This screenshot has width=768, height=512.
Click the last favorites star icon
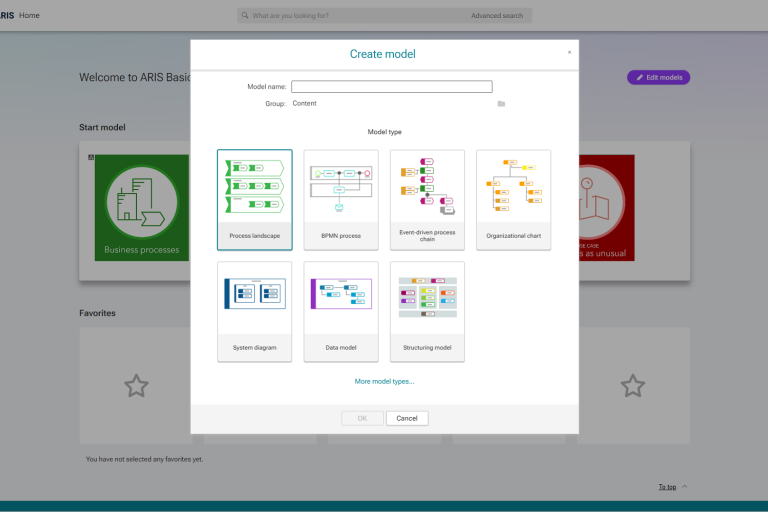(x=633, y=386)
